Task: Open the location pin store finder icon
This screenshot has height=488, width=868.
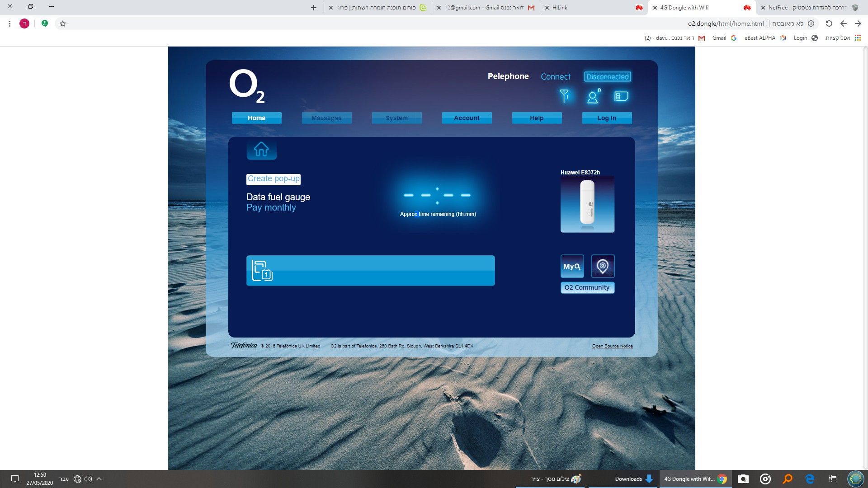Action: [603, 266]
